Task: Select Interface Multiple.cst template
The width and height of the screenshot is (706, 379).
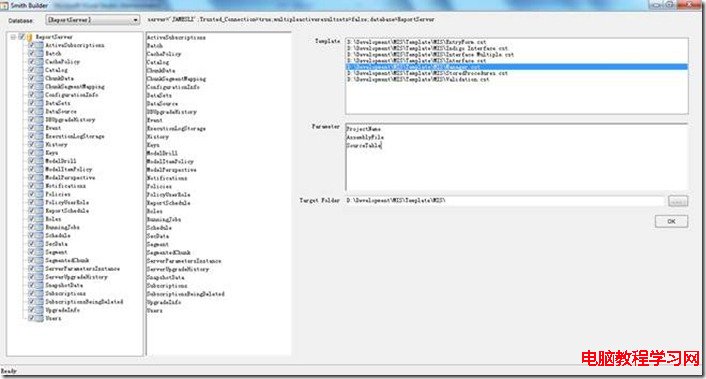Action: click(516, 54)
